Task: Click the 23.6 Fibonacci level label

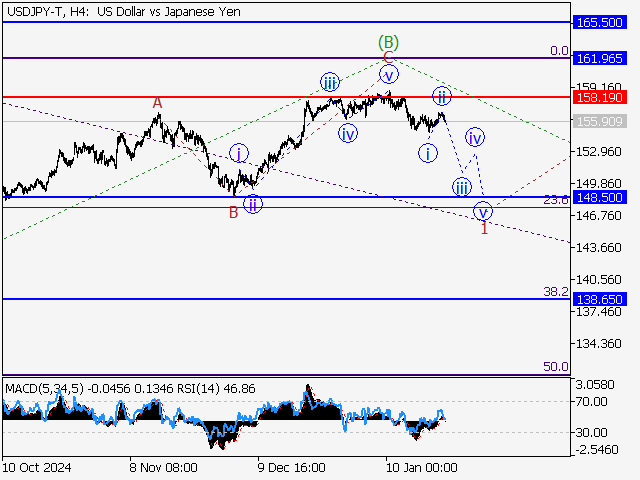Action: tap(556, 200)
